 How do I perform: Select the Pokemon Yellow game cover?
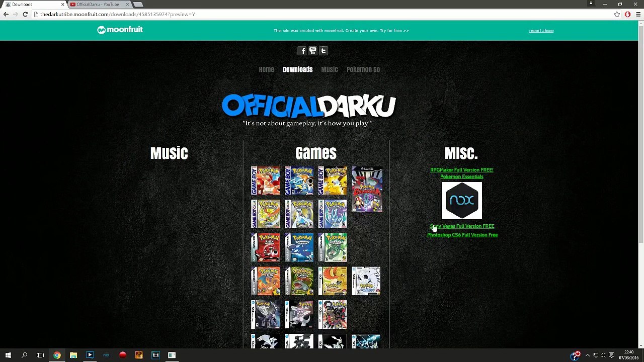click(333, 180)
